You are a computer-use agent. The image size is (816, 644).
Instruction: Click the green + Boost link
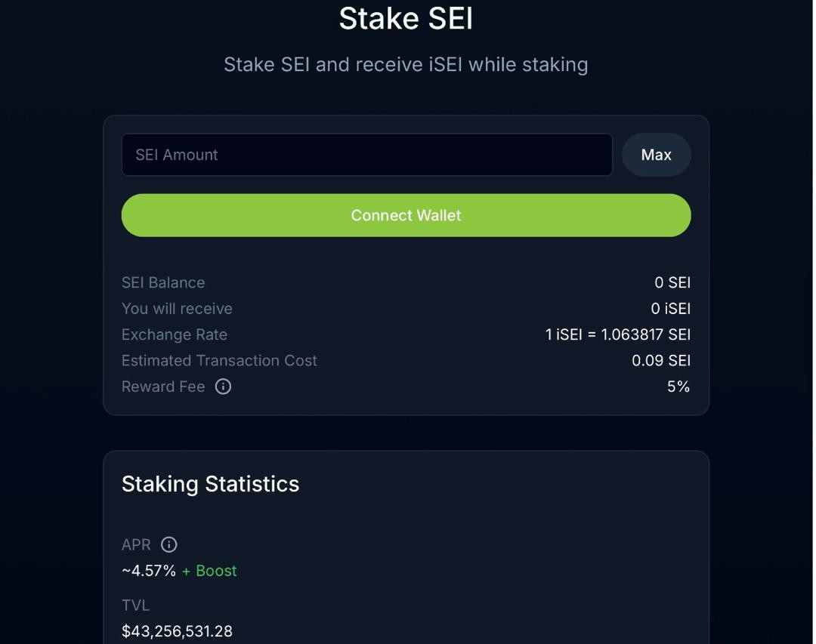pyautogui.click(x=209, y=571)
